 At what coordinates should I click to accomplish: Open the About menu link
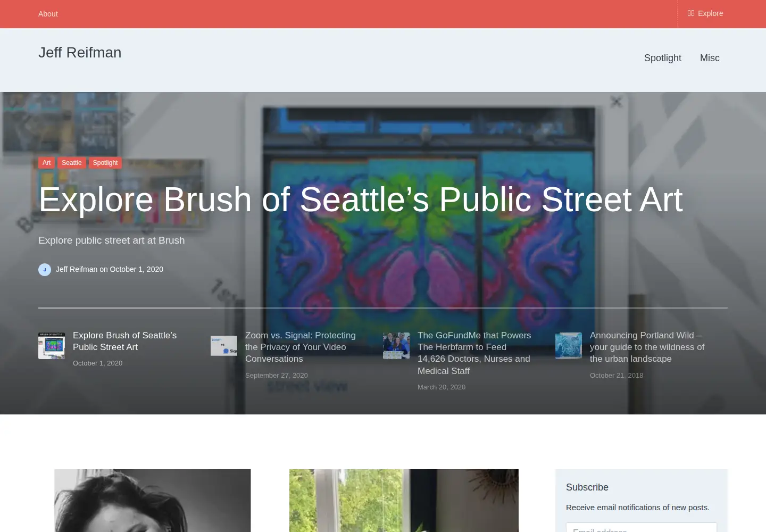coord(48,14)
